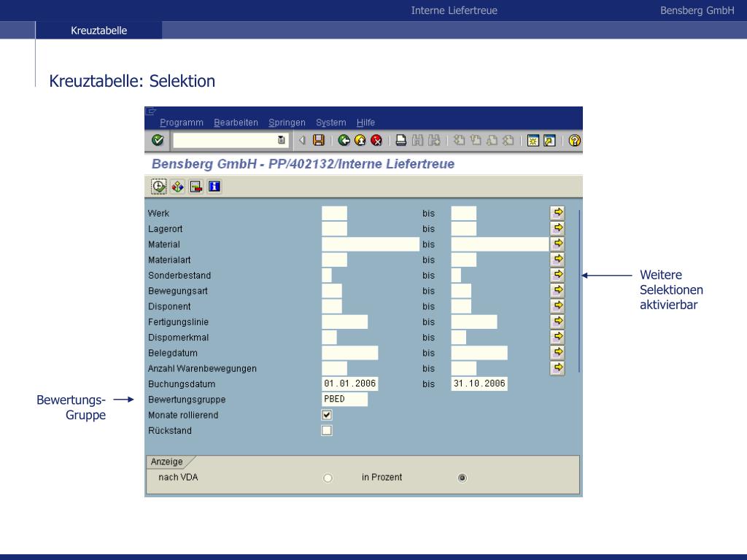The width and height of the screenshot is (747, 560).
Task: Click the Next page icon
Action: 492,140
